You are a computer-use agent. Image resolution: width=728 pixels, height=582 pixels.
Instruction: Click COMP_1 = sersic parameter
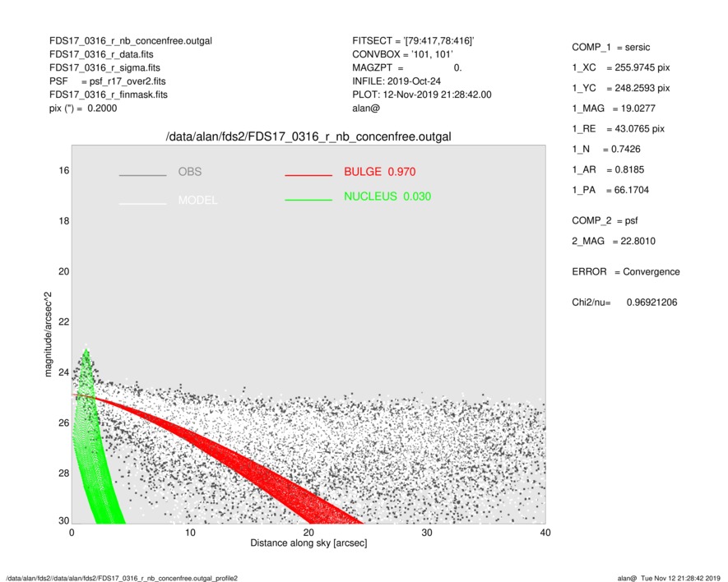tap(610, 48)
